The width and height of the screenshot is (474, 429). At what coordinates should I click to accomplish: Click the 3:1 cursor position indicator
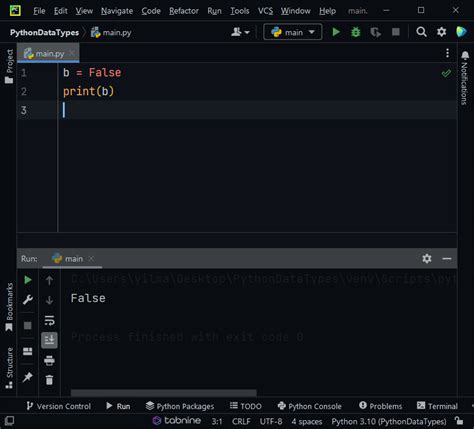(217, 421)
